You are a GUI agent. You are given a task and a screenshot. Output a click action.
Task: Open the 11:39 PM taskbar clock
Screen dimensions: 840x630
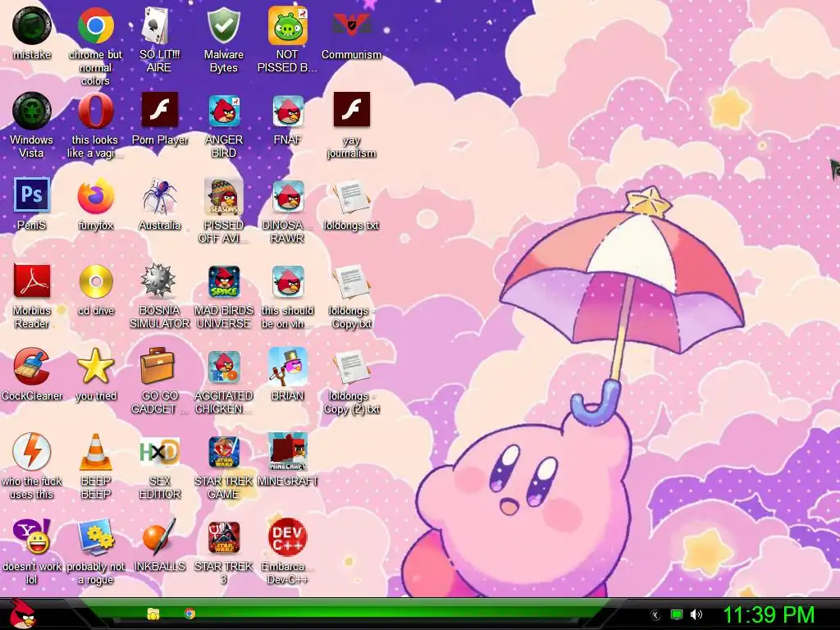769,615
